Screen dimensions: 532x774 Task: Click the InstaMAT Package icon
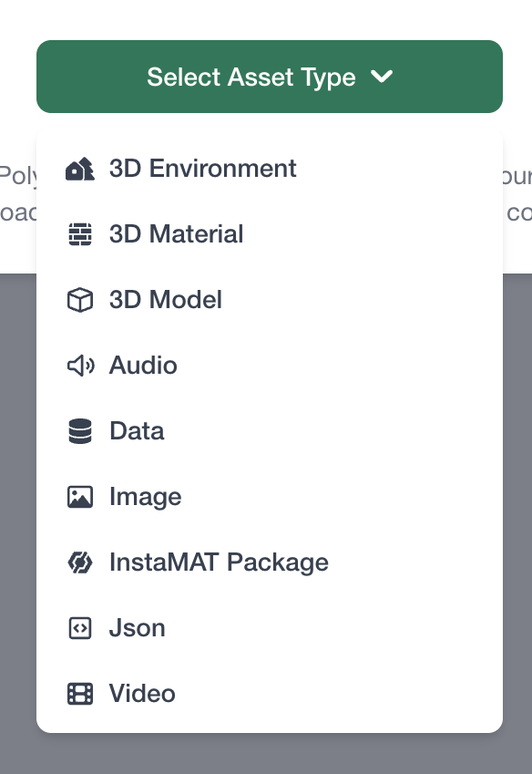(80, 562)
